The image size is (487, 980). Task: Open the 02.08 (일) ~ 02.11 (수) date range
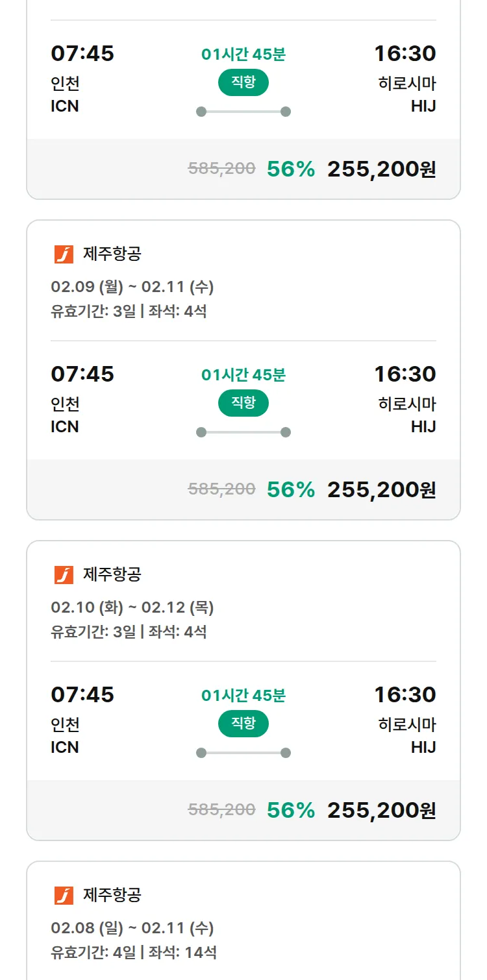pos(132,928)
